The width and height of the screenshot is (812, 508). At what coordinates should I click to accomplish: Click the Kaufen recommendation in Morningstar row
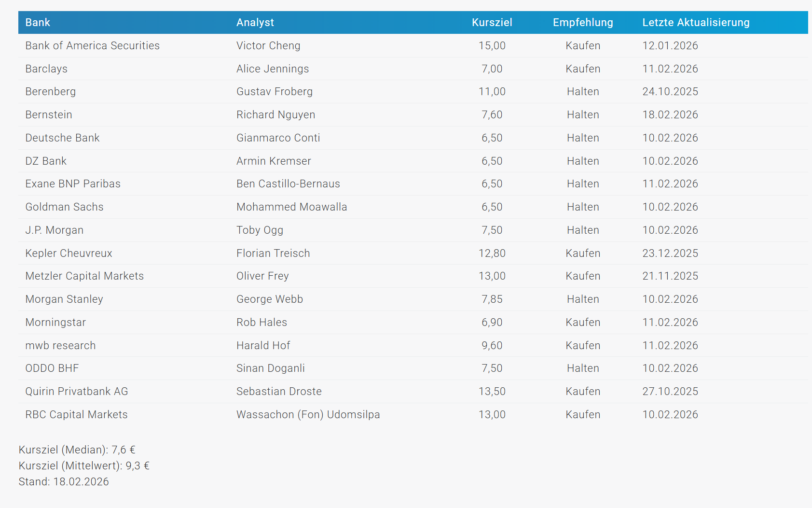tap(583, 323)
